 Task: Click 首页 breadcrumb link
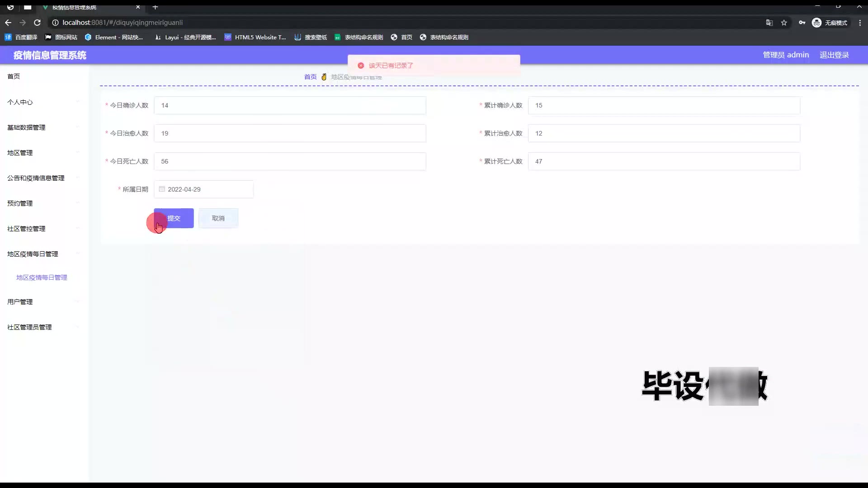310,77
